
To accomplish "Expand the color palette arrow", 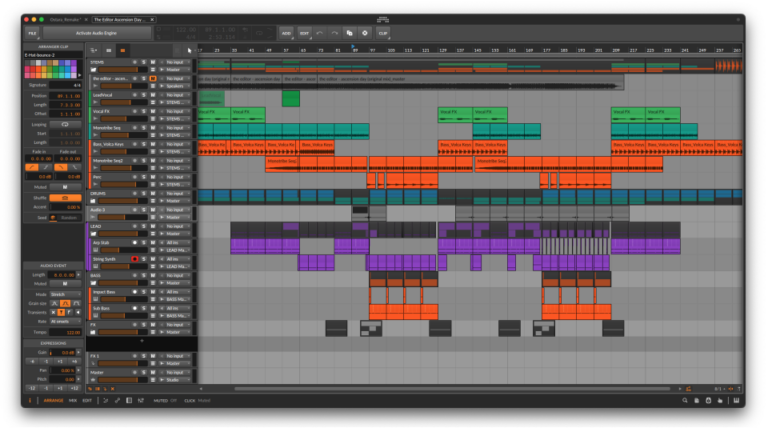I will (79, 75).
